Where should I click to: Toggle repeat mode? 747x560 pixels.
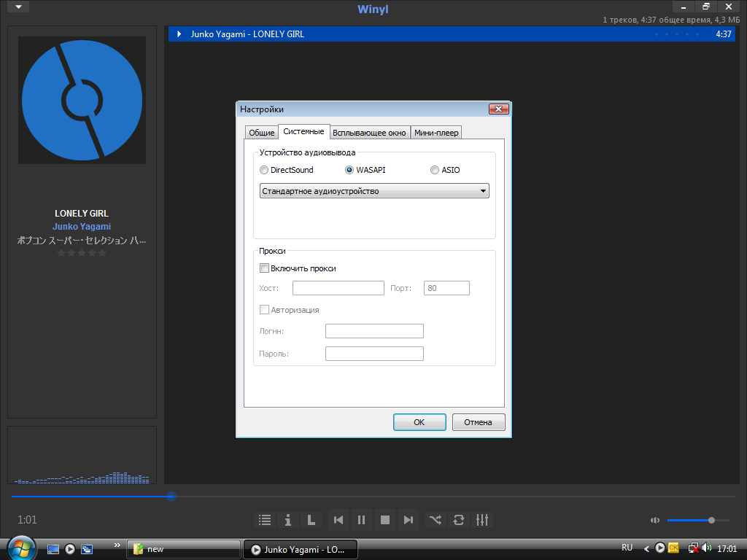point(459,520)
